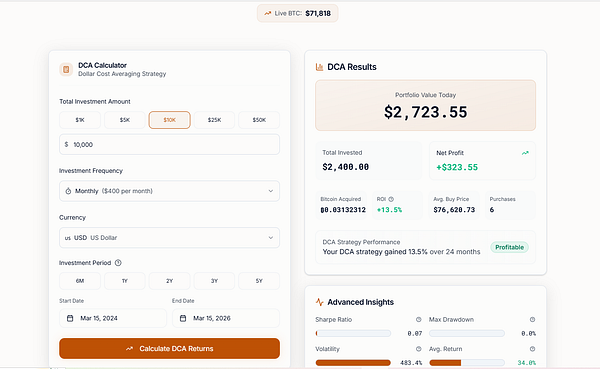600x369 pixels.
Task: Click the Live BTC $71,818 price badge
Action: click(x=298, y=13)
